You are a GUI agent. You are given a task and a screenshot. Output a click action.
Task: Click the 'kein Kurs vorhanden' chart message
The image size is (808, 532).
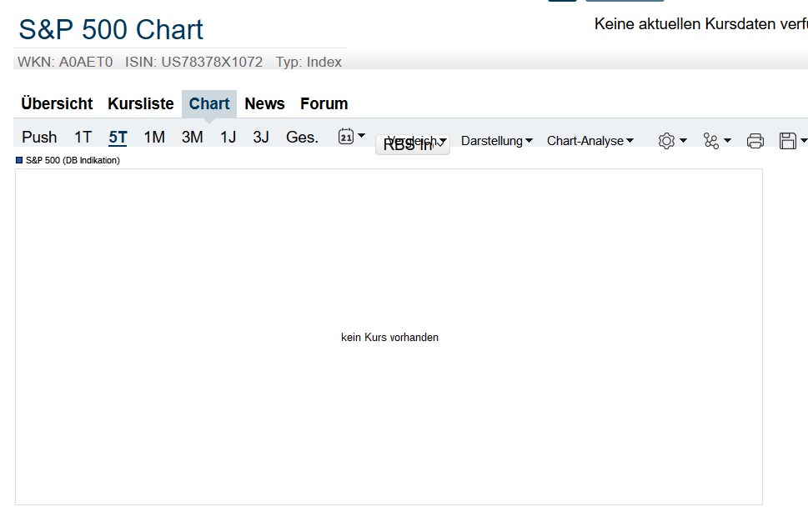389,337
